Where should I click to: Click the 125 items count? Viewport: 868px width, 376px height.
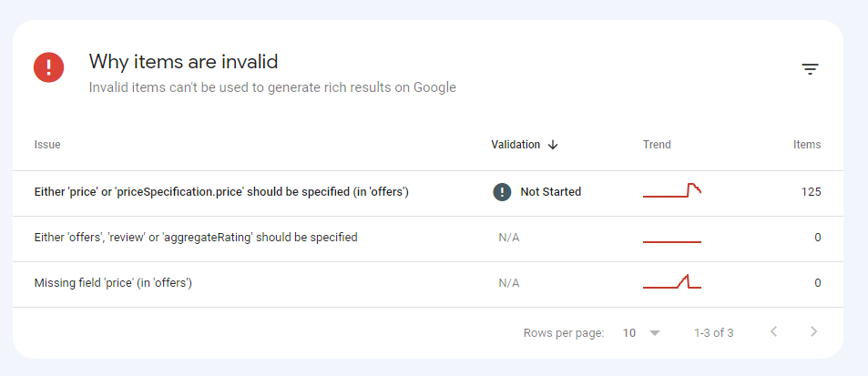pyautogui.click(x=811, y=192)
